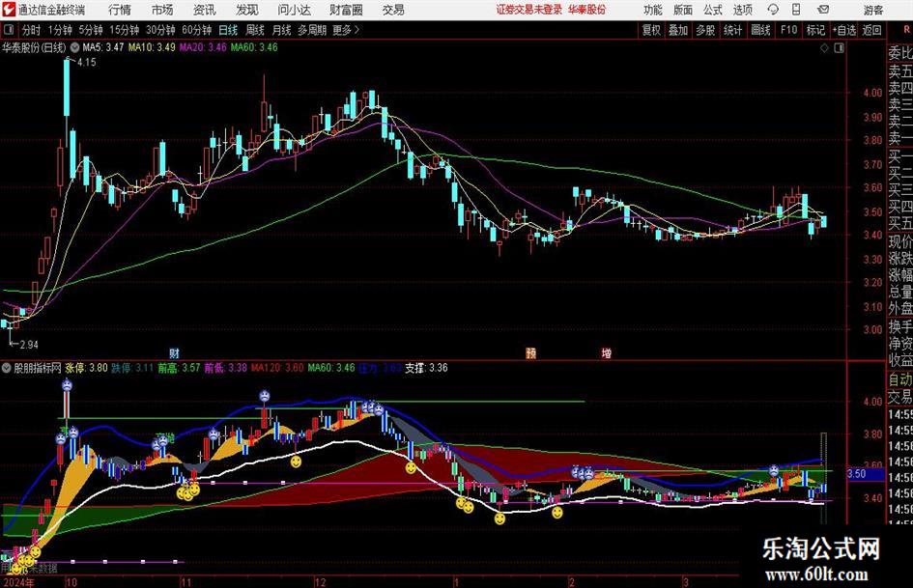
Task: Add stock via +自选 button
Action: [x=843, y=30]
